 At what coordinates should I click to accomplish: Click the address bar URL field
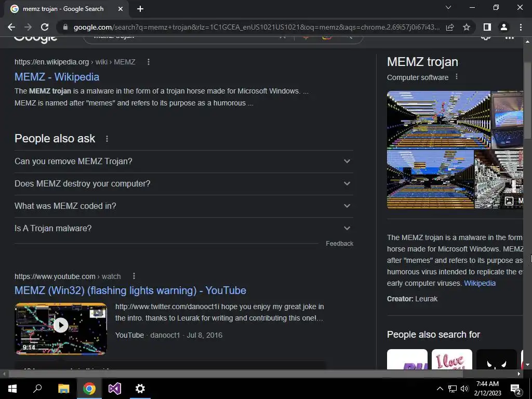pos(256,27)
